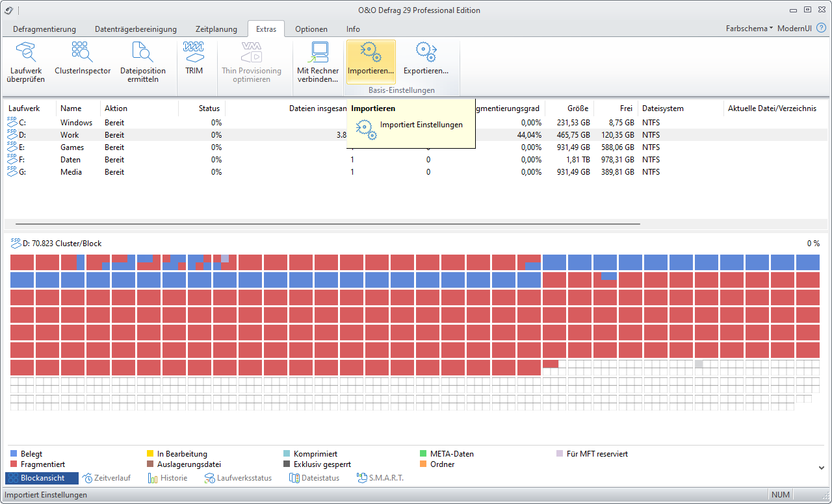Click the SSD icon for drive G:
Screen dimensions: 832x504
(x=12, y=171)
